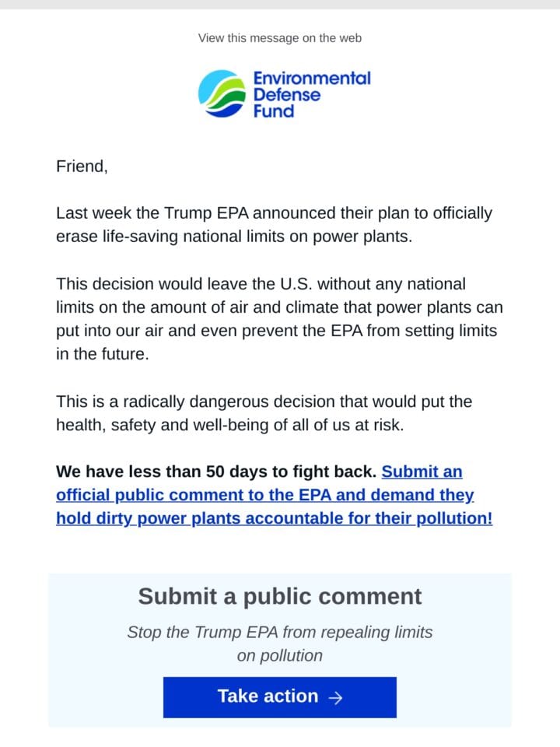This screenshot has height=747, width=560.
Task: Open 'hold dirty power plants accountable' link line
Action: click(275, 518)
